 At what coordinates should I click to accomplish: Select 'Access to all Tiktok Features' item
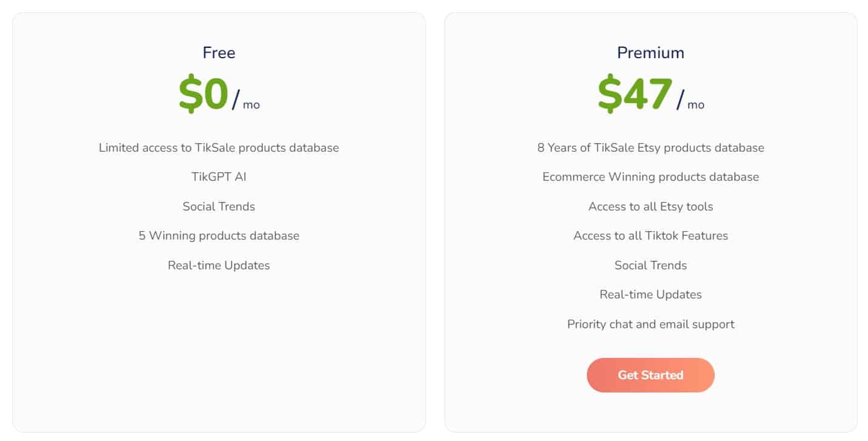tap(650, 235)
